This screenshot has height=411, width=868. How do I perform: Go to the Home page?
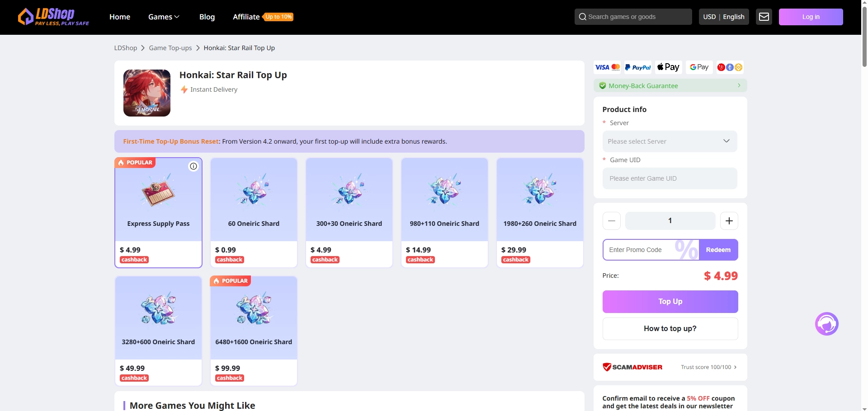(120, 17)
